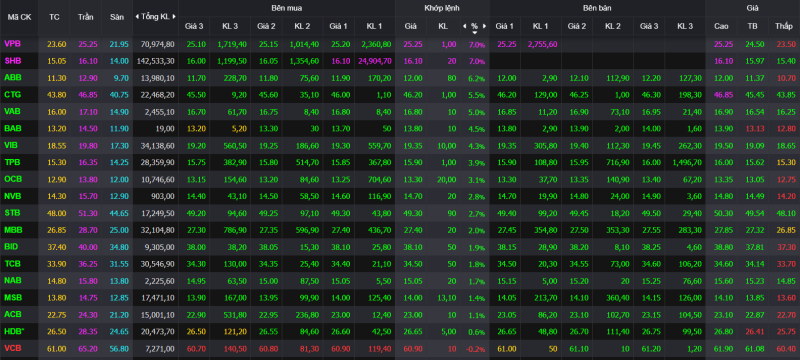Click the right arrow beside the % header
800x360 pixels.
tap(484, 26)
